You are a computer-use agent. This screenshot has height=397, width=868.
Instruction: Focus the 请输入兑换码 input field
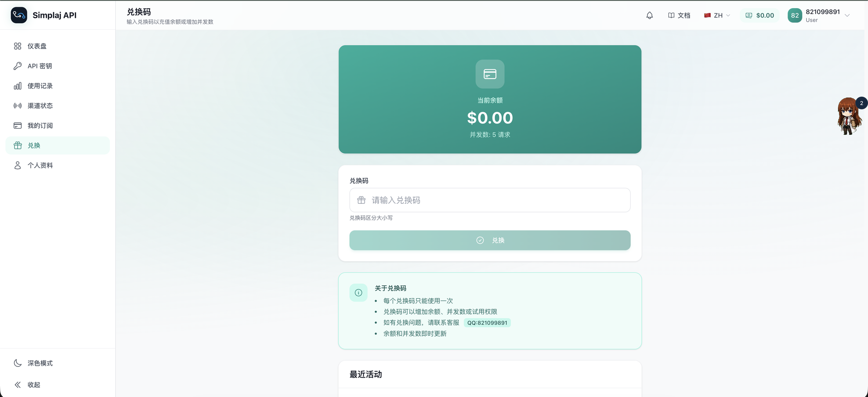(x=490, y=200)
